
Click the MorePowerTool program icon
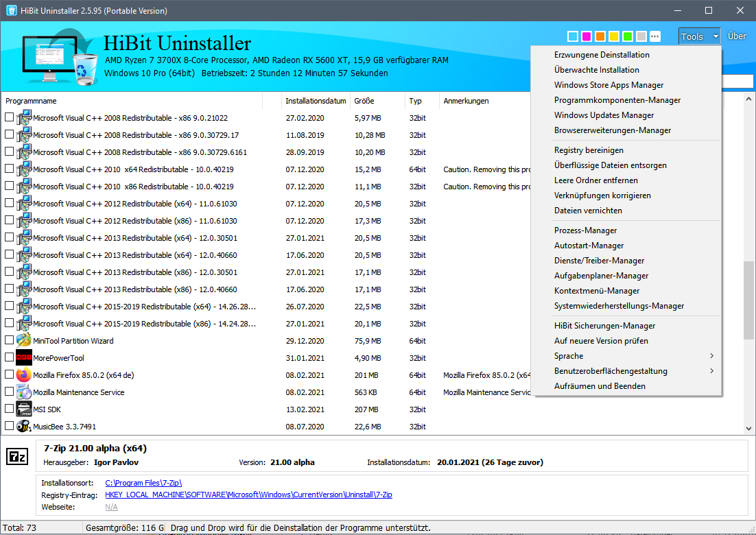23,357
